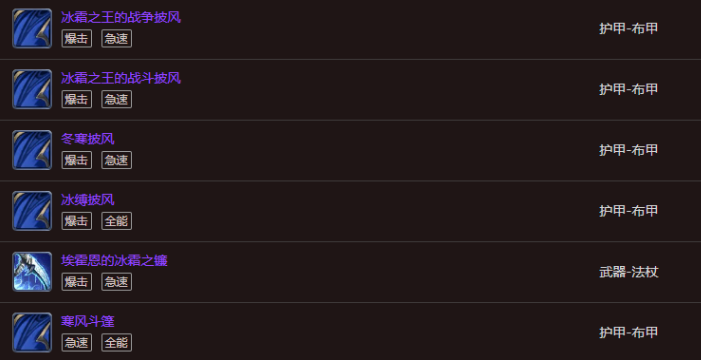Viewport: 701px width, 360px height.
Task: Click the cloak icon next to 冰缚披风
Action: click(32, 211)
